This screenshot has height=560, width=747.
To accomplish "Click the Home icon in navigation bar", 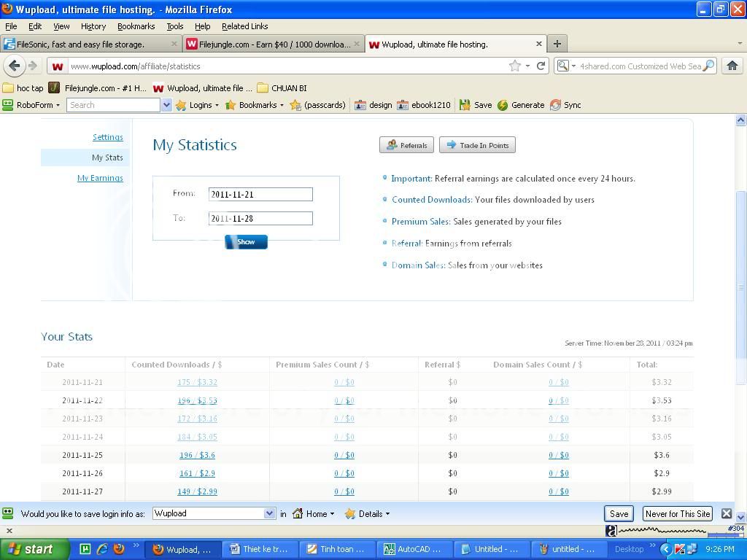I will pos(732,66).
